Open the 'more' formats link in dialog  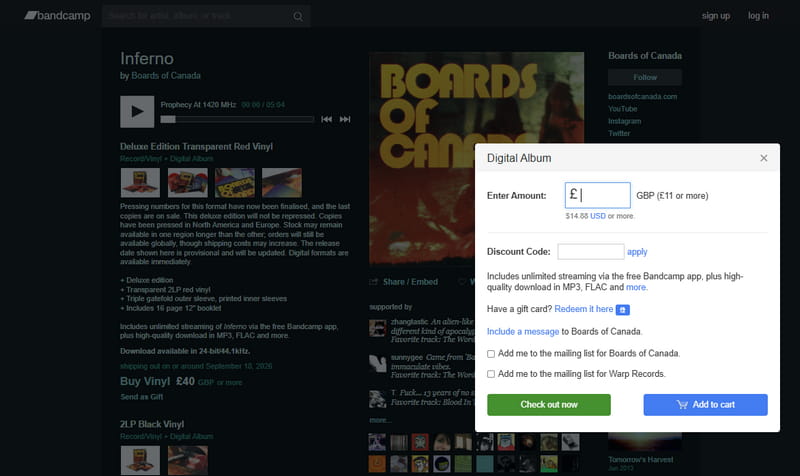636,287
